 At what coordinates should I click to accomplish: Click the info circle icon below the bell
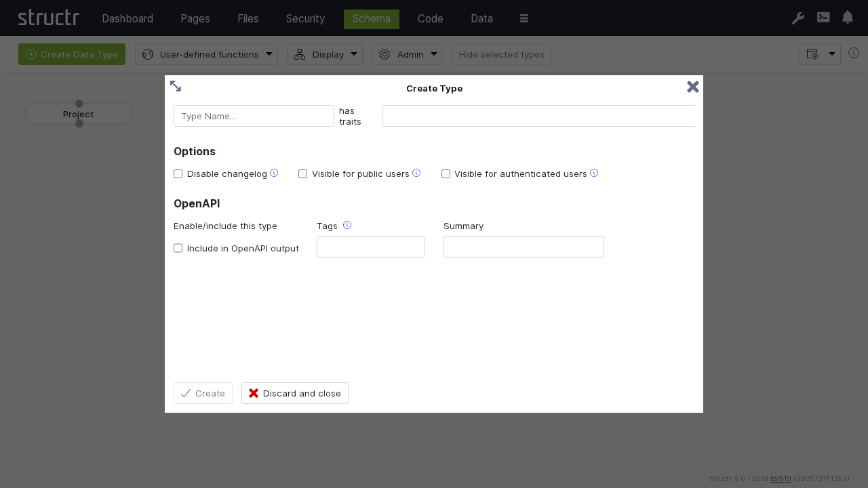(x=854, y=52)
